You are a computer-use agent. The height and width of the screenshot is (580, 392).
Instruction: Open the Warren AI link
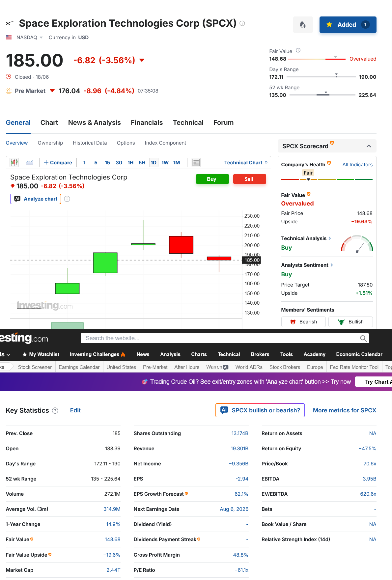217,367
